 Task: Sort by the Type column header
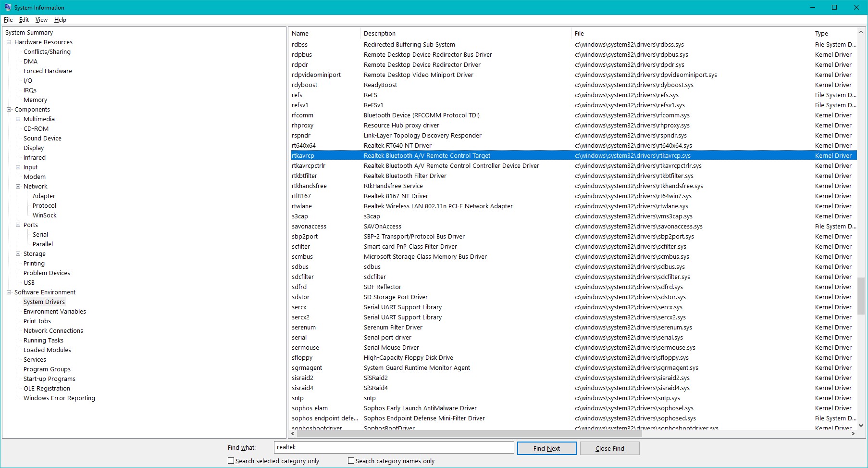pyautogui.click(x=834, y=34)
